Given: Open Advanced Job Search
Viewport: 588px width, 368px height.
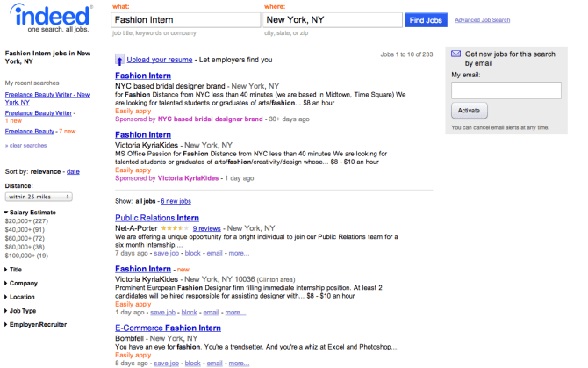Looking at the screenshot, I should 482,19.
